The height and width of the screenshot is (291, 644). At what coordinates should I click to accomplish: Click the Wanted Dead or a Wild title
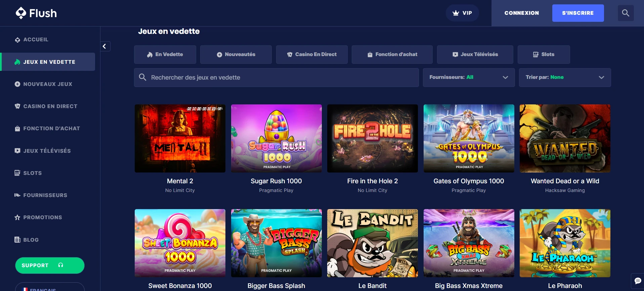coord(565,181)
